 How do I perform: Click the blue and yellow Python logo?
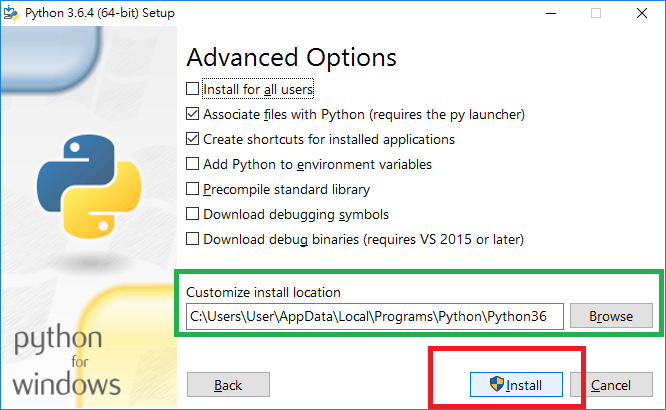coord(89,187)
